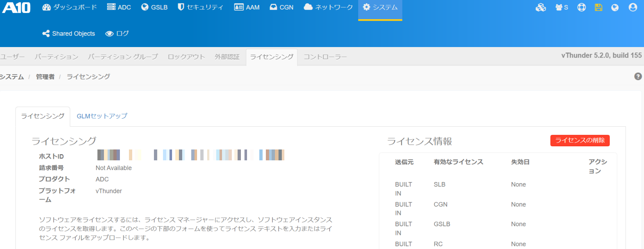Switch to the パーティション グループ sub-tab
Image resolution: width=644 pixels, height=249 pixels.
click(123, 57)
